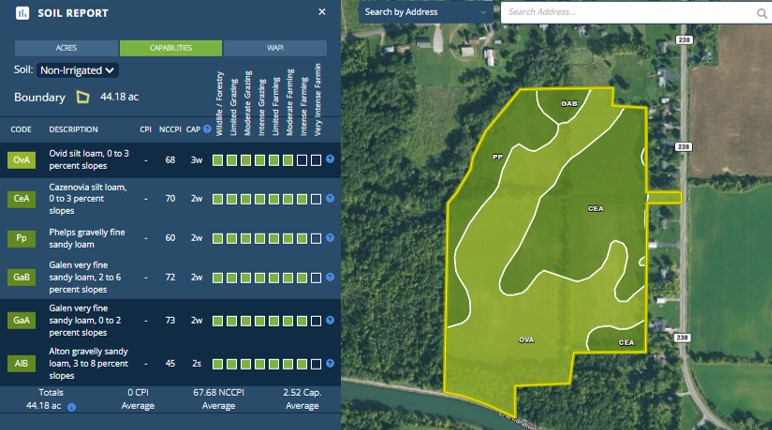Close the Soil Report panel
This screenshot has width=772, height=430.
[321, 12]
